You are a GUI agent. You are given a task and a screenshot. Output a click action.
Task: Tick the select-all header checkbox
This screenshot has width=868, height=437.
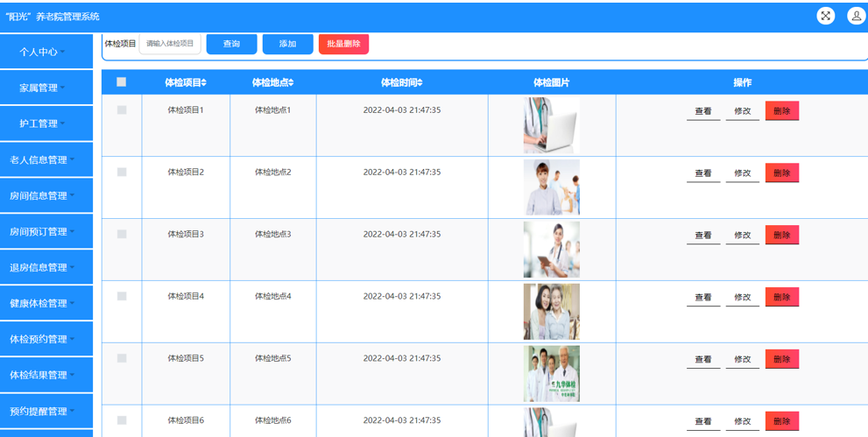click(121, 81)
